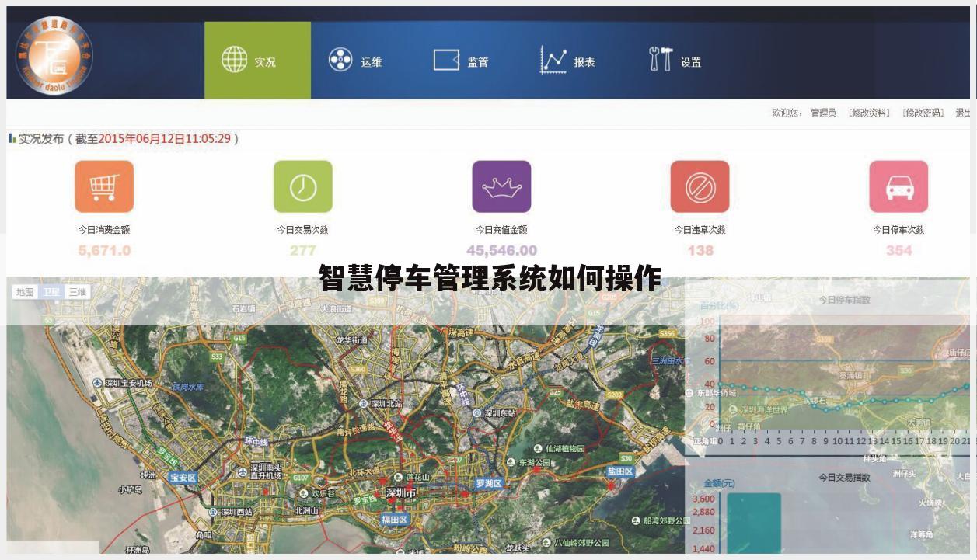Click the 今日消费金额 label
Screen dimensions: 977x560
104,230
